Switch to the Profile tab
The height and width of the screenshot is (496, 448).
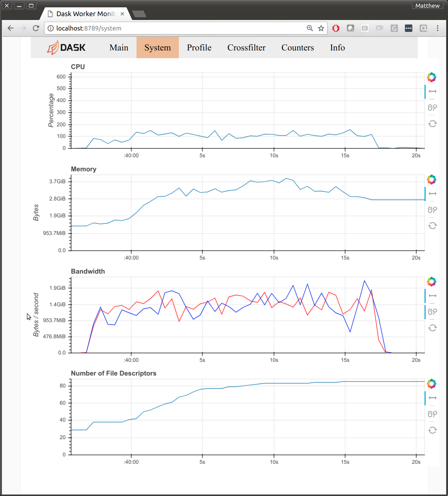click(x=199, y=47)
